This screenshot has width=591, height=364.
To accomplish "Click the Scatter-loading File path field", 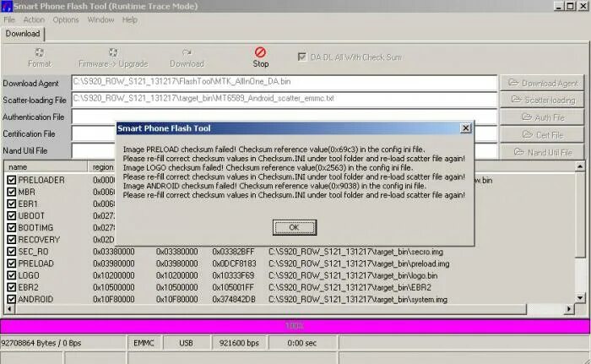I will pyautogui.click(x=285, y=100).
